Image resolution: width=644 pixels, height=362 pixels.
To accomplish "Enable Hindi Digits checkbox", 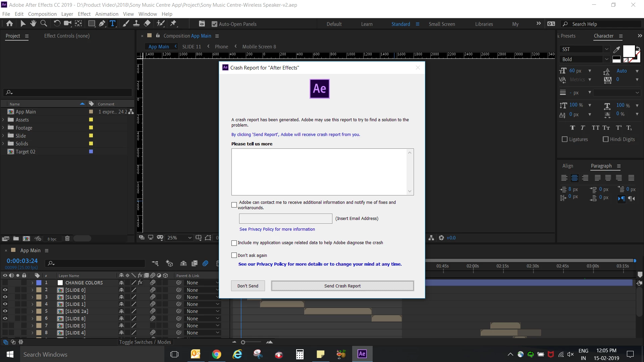I will click(x=605, y=139).
